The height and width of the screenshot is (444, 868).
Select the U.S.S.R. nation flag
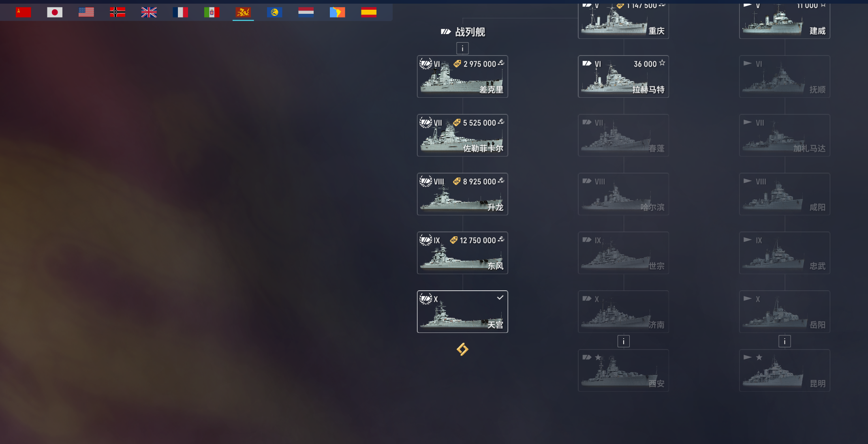24,13
